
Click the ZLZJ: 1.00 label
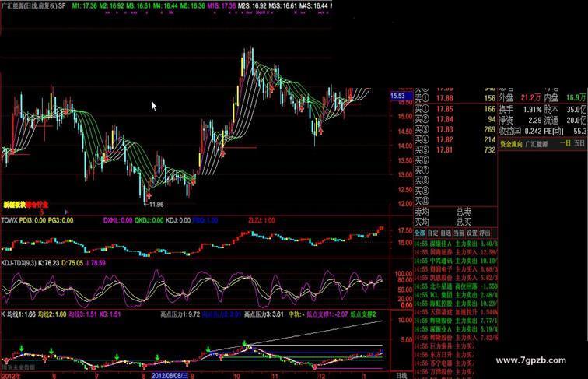261,220
